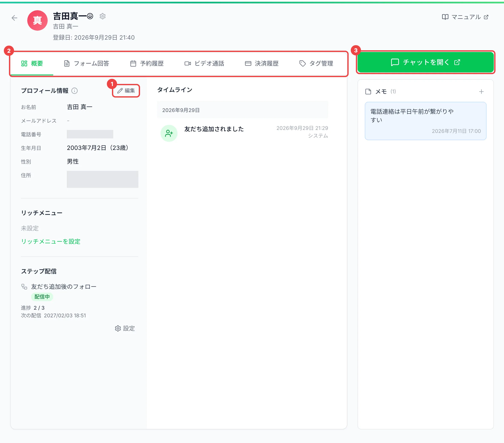Click the info icon next to プロフィール情報
This screenshot has height=443, width=504.
(74, 91)
